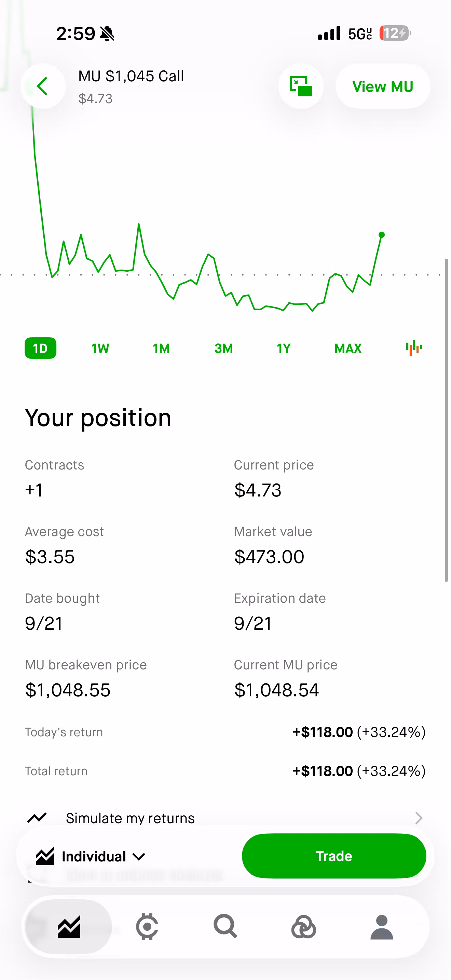This screenshot has width=451, height=980.
Task: Open the crypto tab icon
Action: tap(147, 926)
